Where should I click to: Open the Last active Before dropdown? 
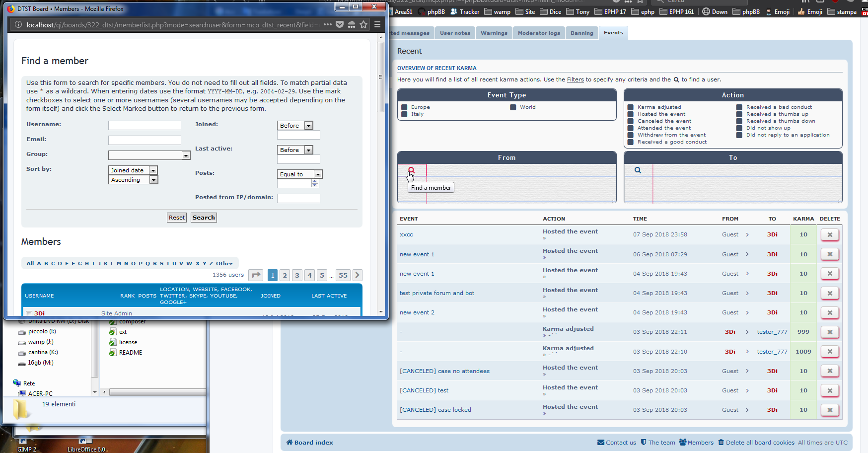click(x=295, y=150)
